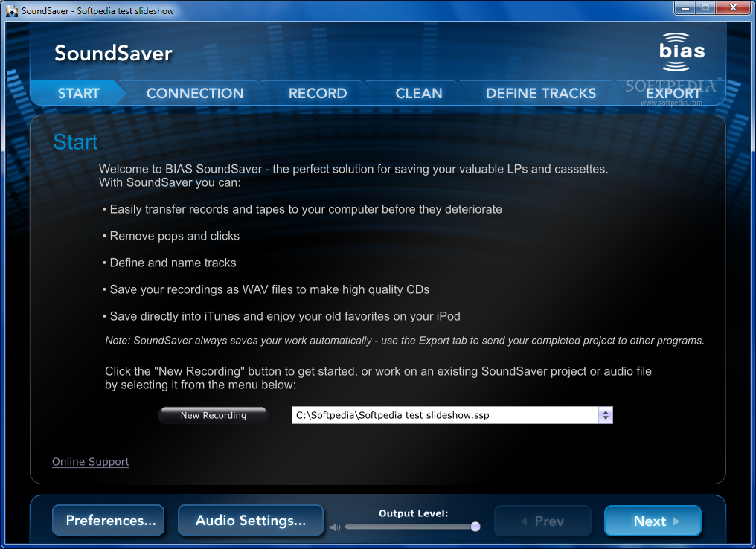The image size is (756, 549).
Task: Close the SoundSaver window
Action: 734,7
